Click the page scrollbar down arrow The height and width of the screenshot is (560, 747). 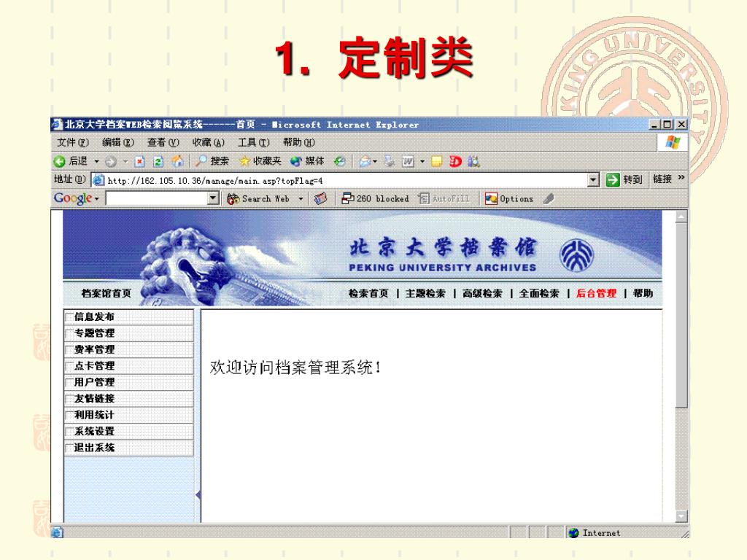click(681, 516)
